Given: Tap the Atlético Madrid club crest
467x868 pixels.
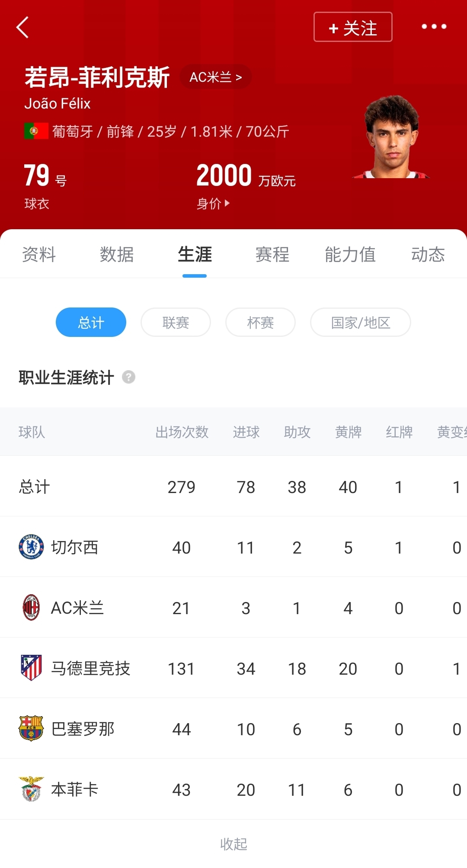Looking at the screenshot, I should click(31, 668).
